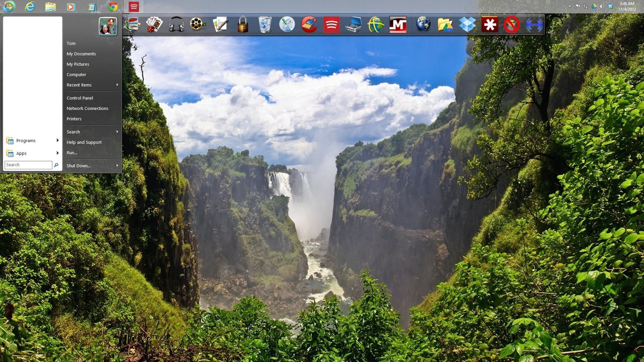
Task: Open the red striped icon in the dock
Action: pyautogui.click(x=331, y=24)
